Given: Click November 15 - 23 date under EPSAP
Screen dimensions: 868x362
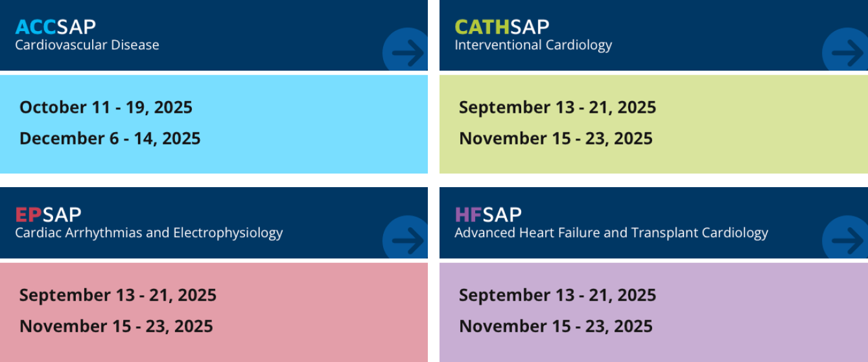Looking at the screenshot, I should pyautogui.click(x=116, y=326).
